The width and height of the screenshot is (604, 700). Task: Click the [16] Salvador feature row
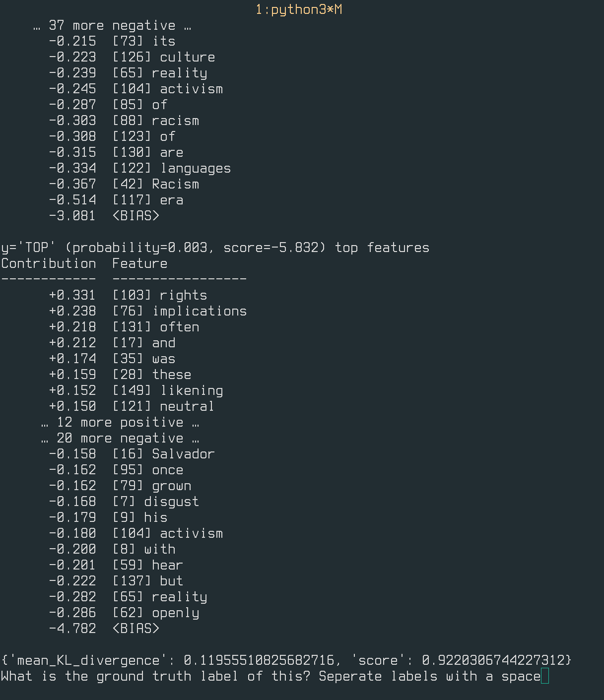(x=164, y=454)
